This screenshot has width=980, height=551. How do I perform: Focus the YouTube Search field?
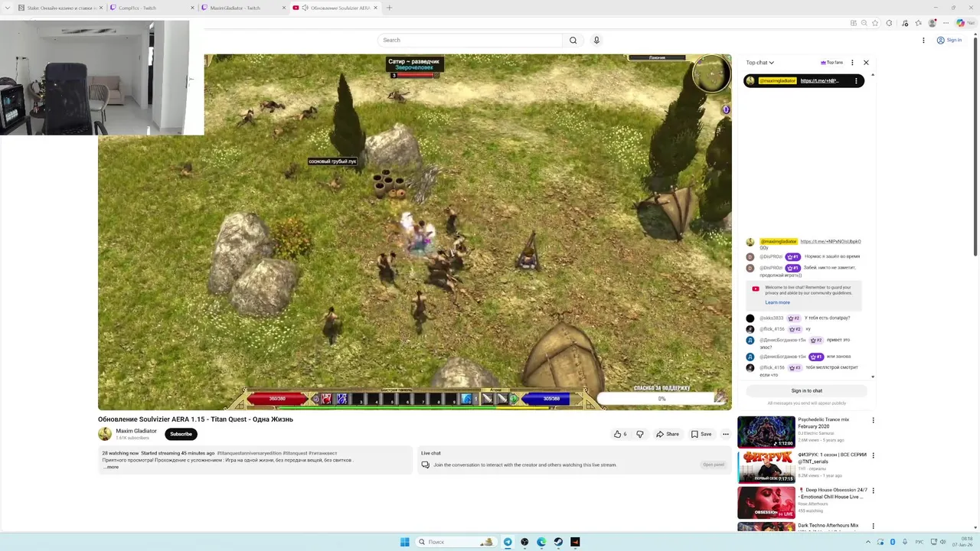click(x=470, y=40)
